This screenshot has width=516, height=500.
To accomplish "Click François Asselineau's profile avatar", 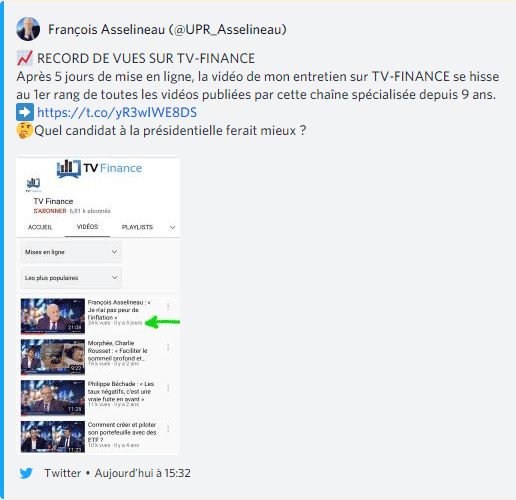I will [28, 29].
